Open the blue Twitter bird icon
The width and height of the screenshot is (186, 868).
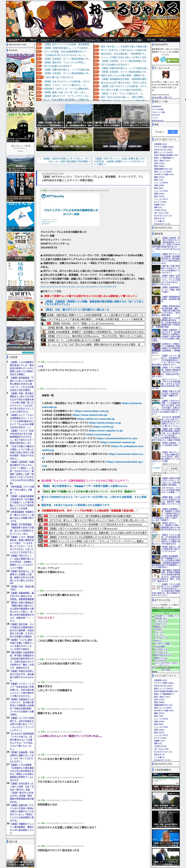click(163, 60)
